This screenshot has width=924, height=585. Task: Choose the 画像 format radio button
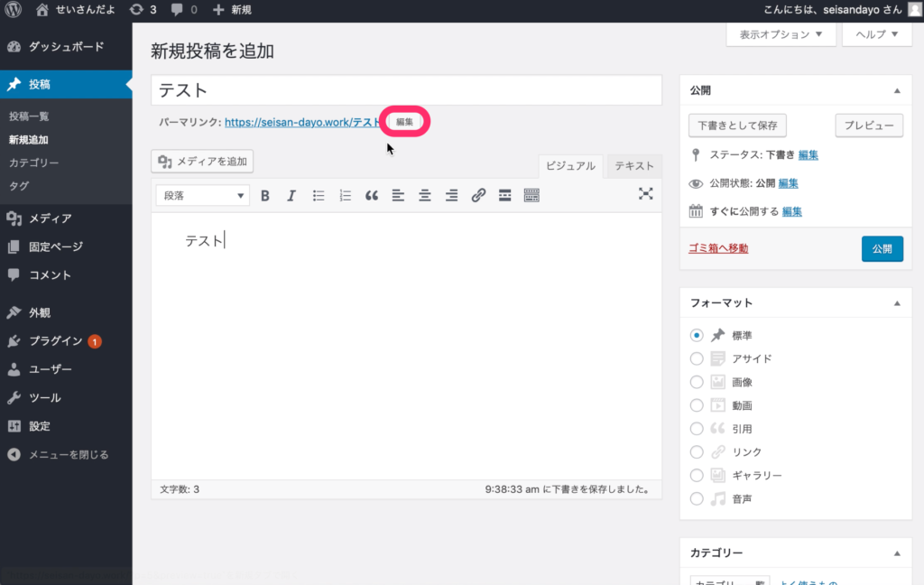[697, 382]
